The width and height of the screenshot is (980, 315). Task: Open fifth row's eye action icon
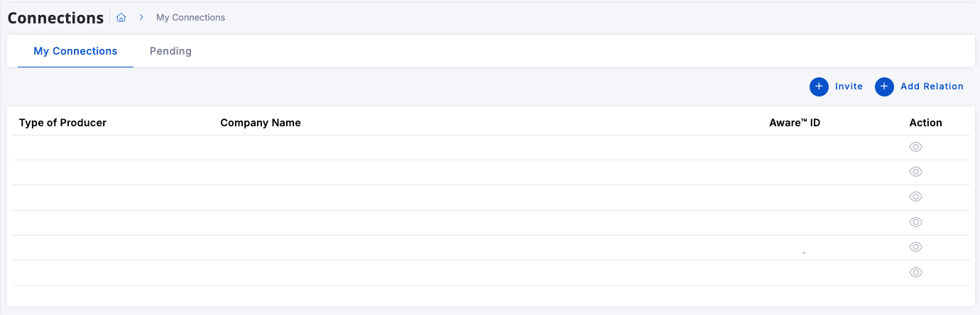coord(915,247)
